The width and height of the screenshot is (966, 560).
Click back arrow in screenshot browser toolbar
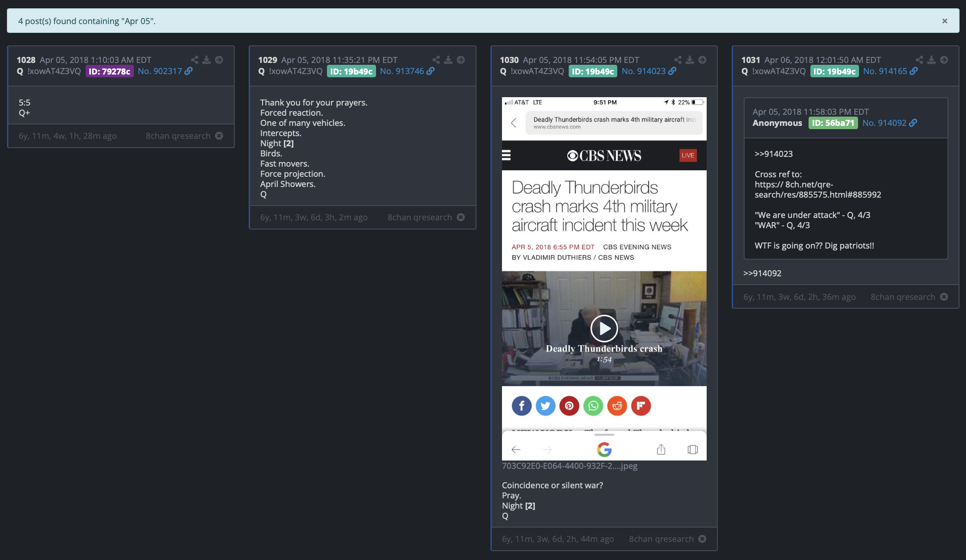coord(516,449)
